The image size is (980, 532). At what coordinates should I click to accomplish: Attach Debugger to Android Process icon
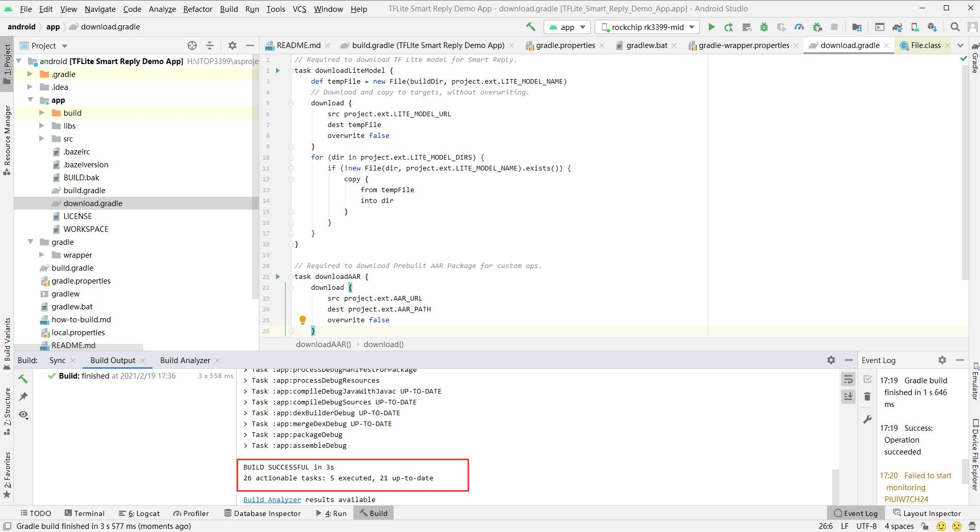click(817, 27)
